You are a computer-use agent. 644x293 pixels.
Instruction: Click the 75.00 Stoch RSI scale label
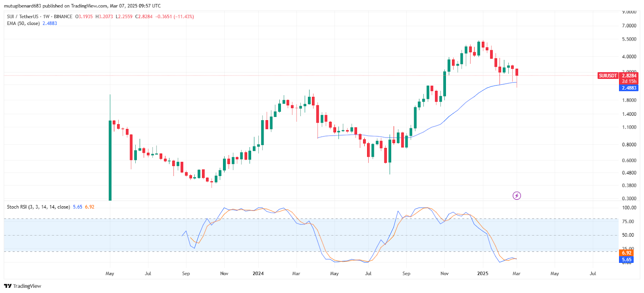coord(628,221)
